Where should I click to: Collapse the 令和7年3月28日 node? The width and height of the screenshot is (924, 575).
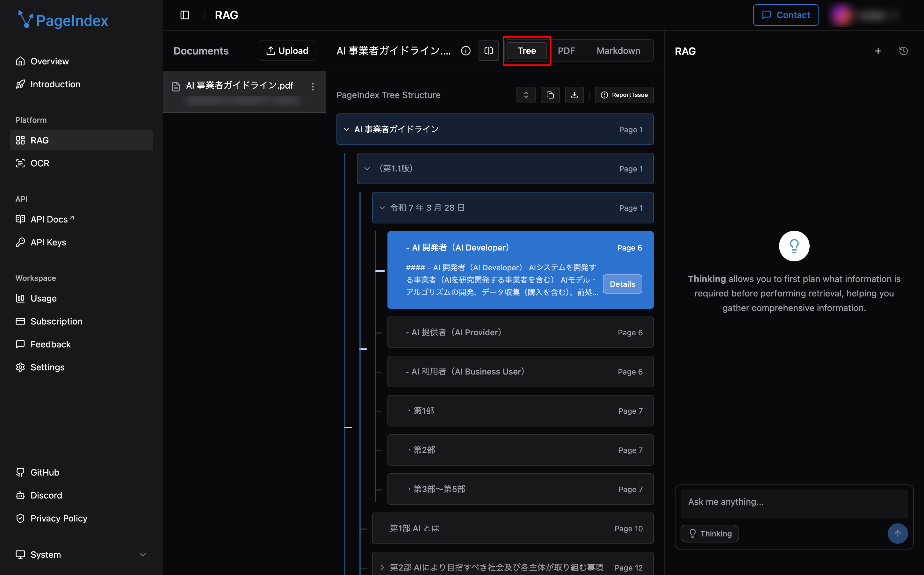click(x=382, y=207)
